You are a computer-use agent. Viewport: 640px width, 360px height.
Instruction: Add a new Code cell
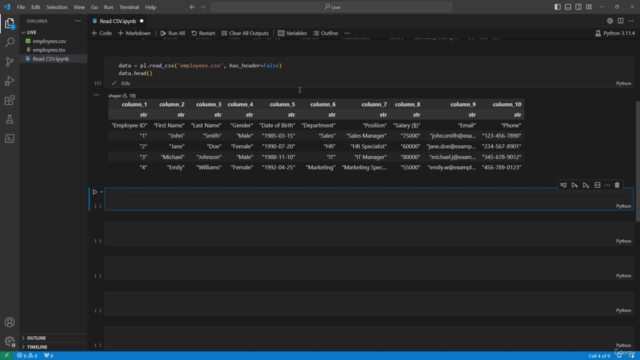click(102, 33)
